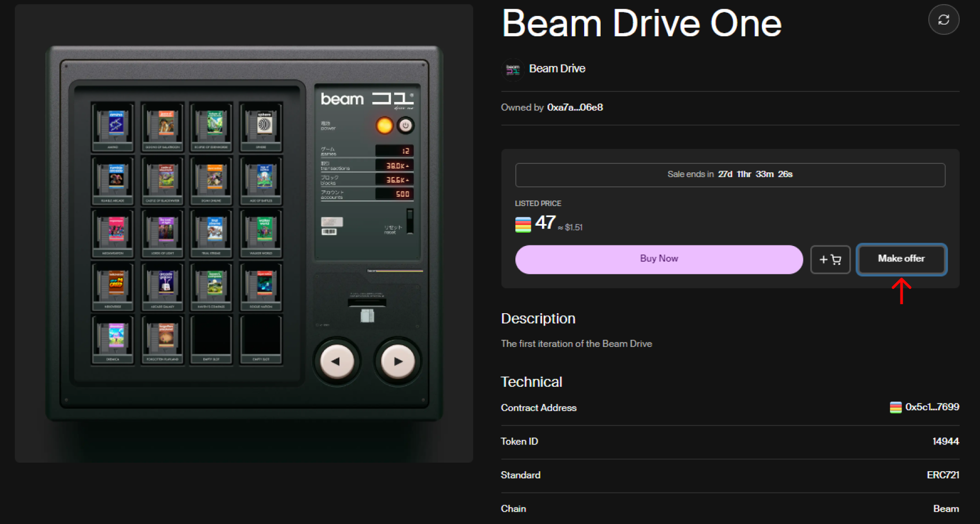Screen dimensions: 980x524
Task: Open the Beam Drive collection link
Action: (557, 69)
